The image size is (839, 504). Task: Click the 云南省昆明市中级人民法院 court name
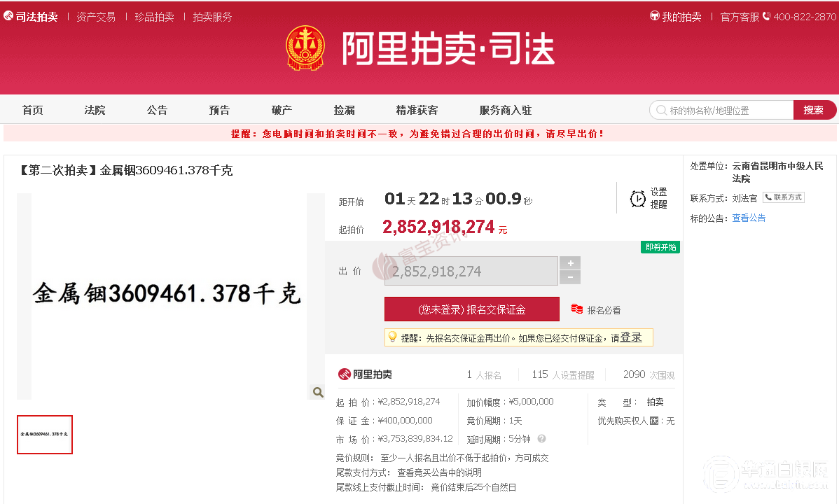(x=777, y=172)
